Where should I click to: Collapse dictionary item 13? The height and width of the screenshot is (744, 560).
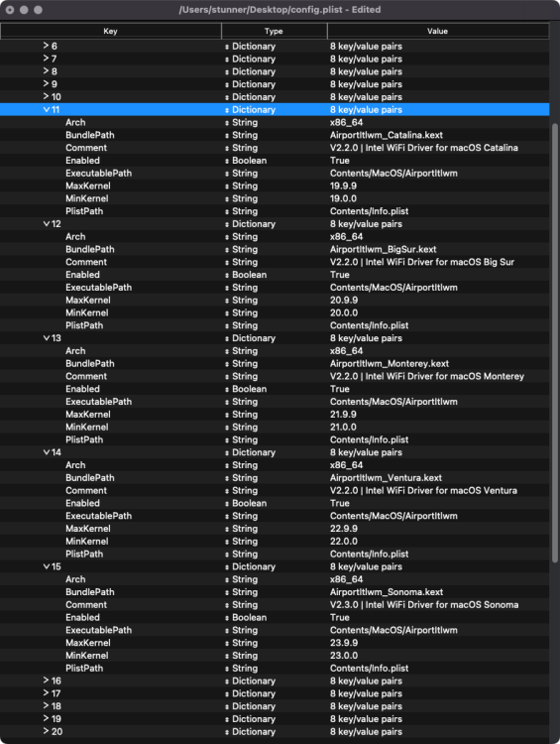[46, 338]
